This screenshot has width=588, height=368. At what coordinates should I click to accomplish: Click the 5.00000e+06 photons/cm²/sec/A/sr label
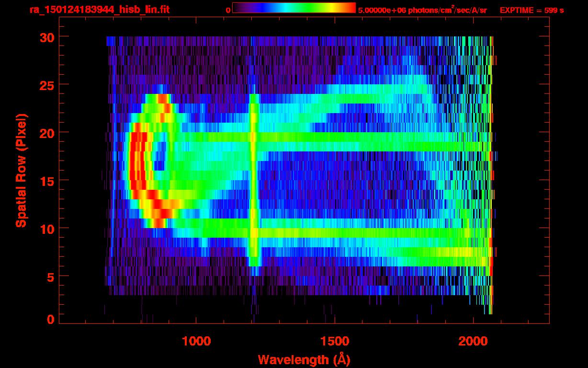tap(422, 10)
